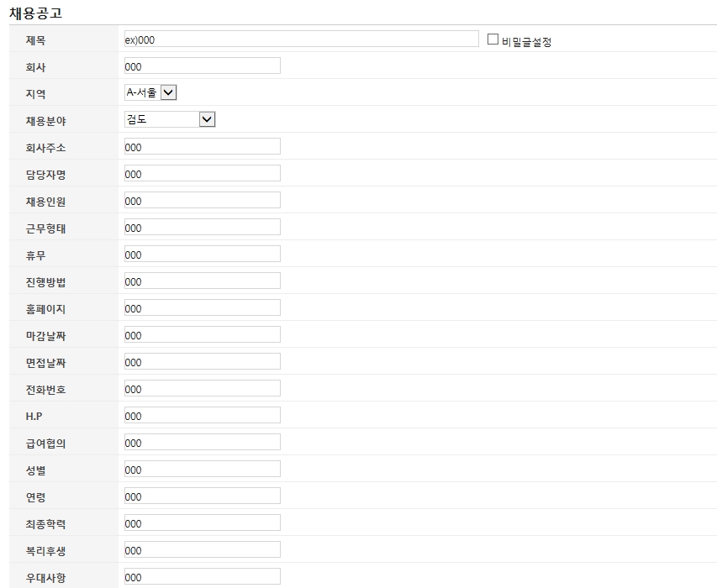Click the H.P input field
717x588 pixels.
[202, 415]
